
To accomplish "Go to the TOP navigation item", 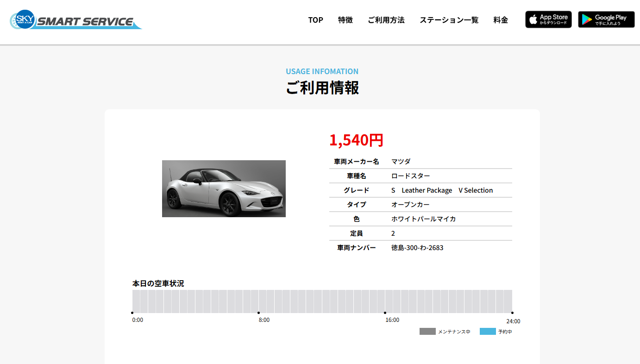I will (x=315, y=20).
